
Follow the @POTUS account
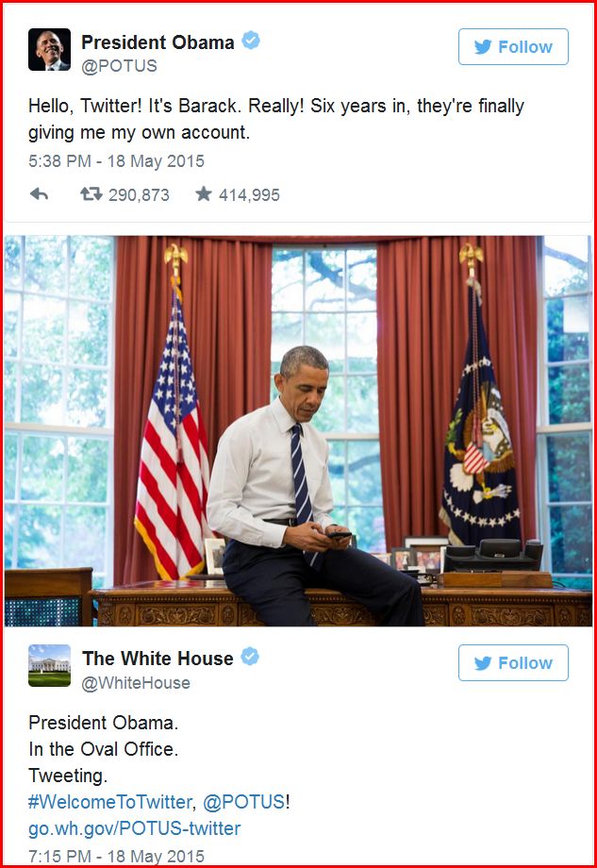click(x=513, y=47)
